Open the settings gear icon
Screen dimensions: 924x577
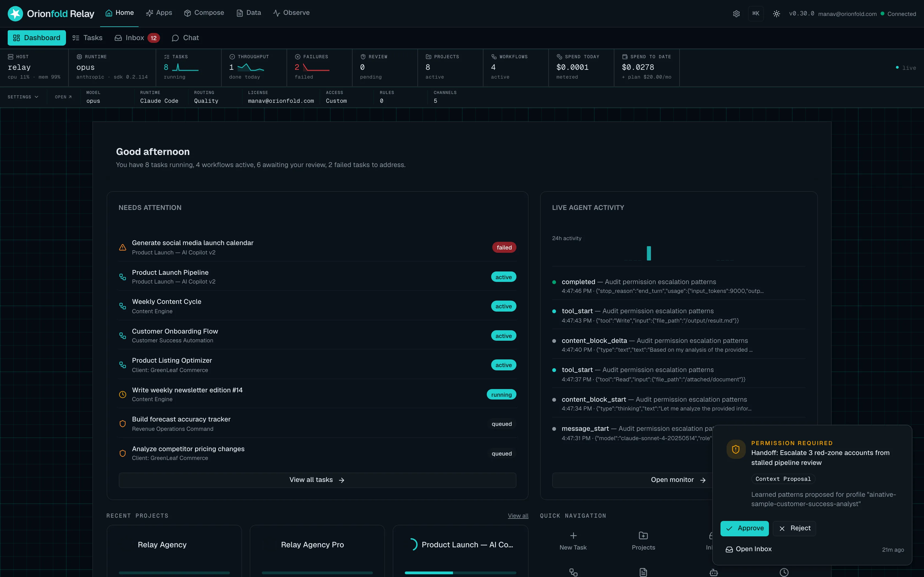coord(736,14)
